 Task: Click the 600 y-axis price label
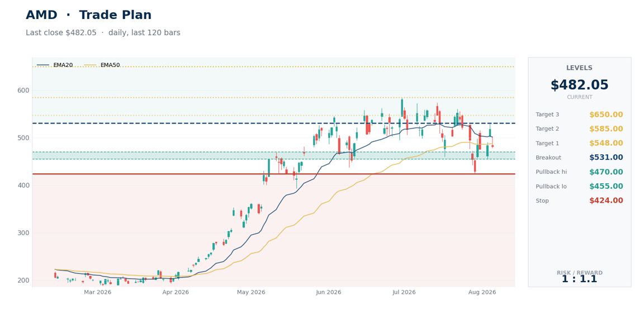pos(23,91)
